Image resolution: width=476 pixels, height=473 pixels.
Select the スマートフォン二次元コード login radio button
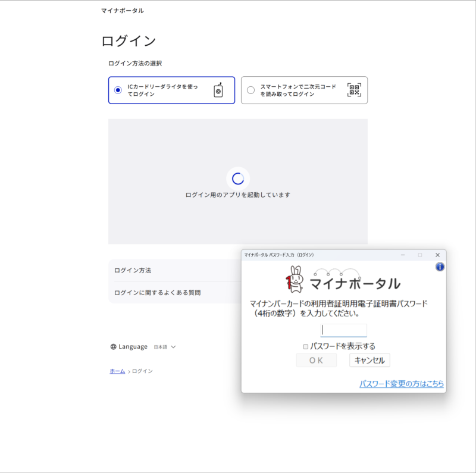(x=250, y=90)
